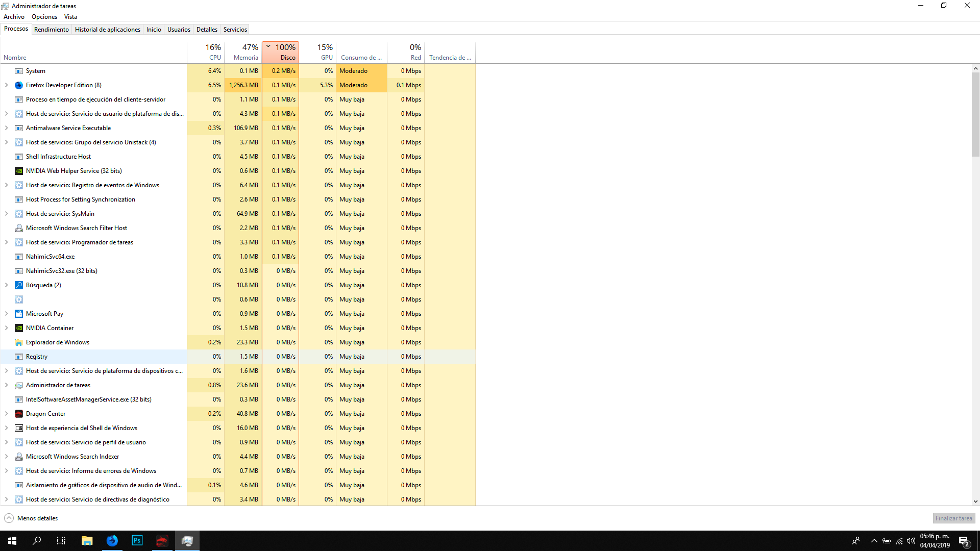Expand the Microsoft Windows Search Indexer row
This screenshot has width=980, height=551.
[6, 457]
